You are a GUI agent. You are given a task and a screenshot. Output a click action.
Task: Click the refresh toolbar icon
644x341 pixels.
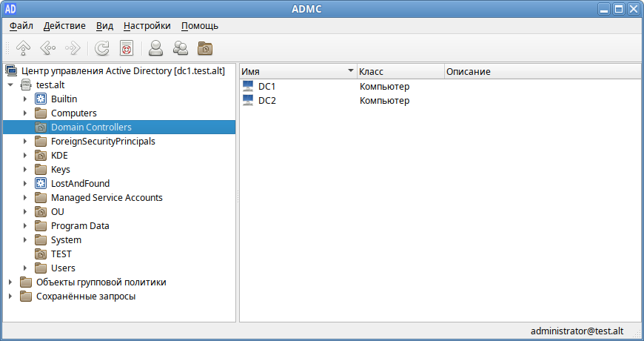[x=102, y=49]
